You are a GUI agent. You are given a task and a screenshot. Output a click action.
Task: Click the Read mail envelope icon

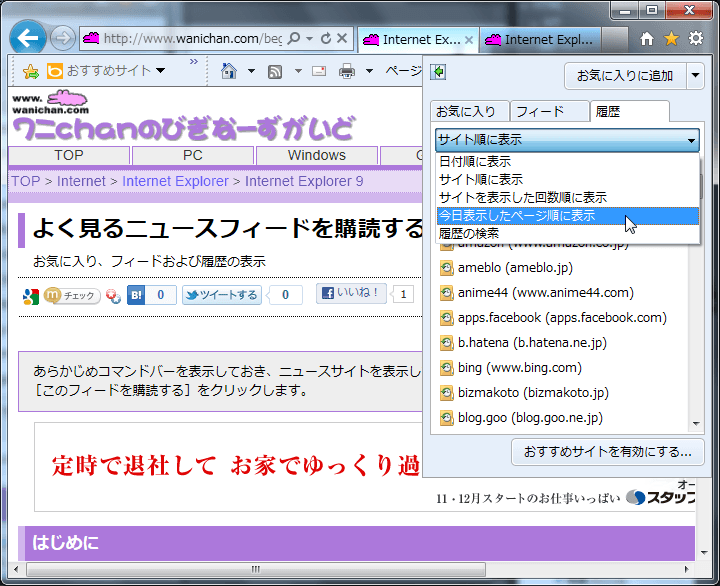point(319,71)
